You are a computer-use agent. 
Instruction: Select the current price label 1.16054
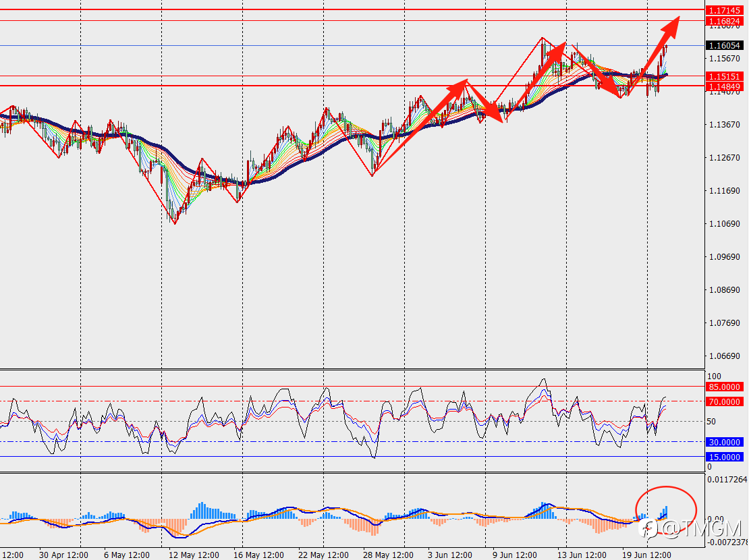(724, 45)
